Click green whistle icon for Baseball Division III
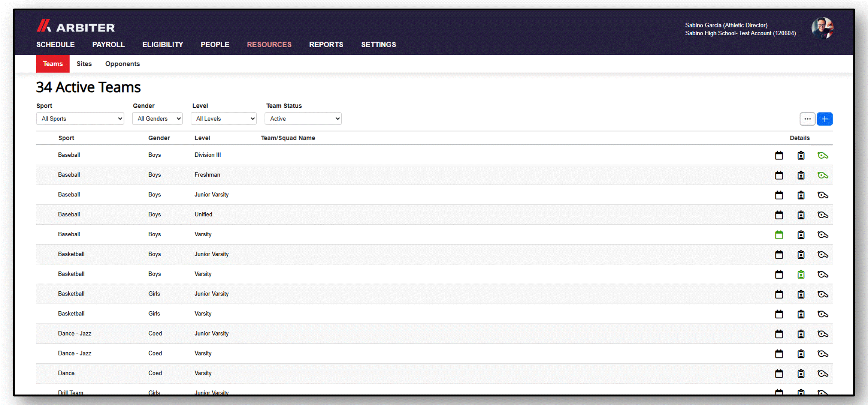The height and width of the screenshot is (405, 868). pyautogui.click(x=823, y=155)
